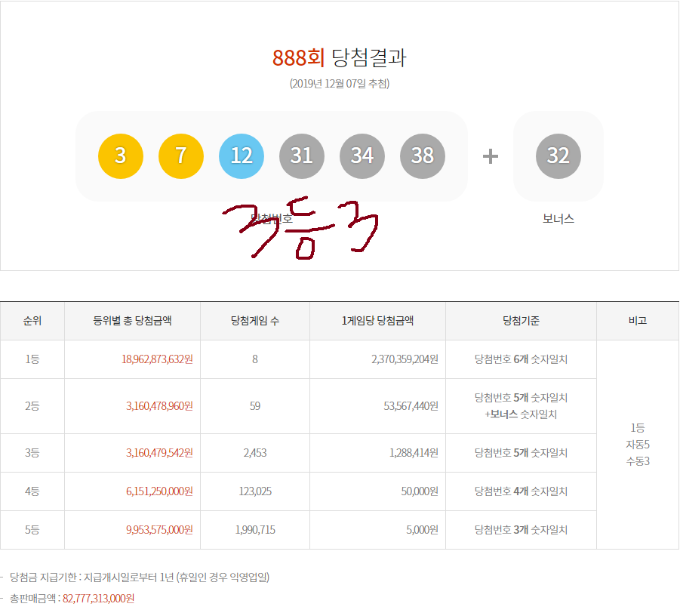Click the plus sign between ball groups
Image resolution: width=680 pixels, height=616 pixels.
click(491, 156)
